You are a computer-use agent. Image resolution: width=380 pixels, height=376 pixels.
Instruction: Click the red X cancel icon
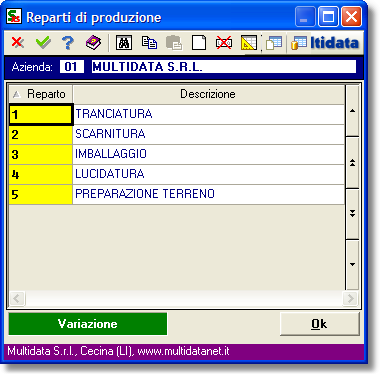18,43
